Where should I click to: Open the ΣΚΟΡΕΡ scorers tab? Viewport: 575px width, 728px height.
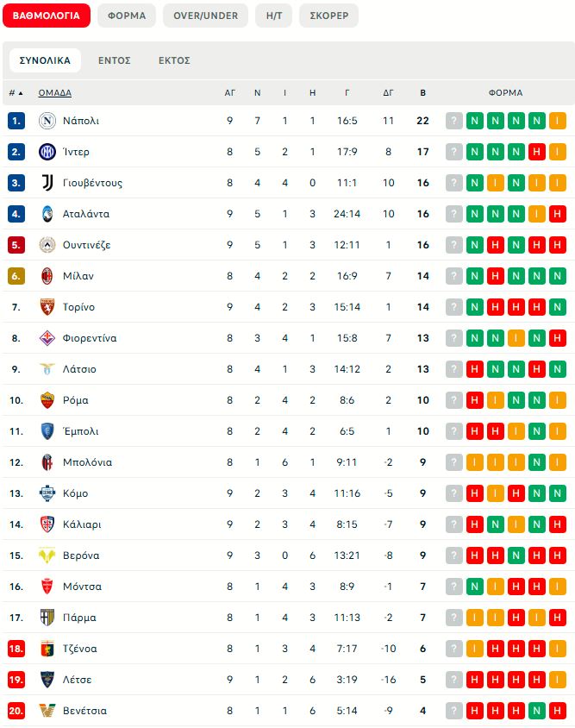(328, 16)
